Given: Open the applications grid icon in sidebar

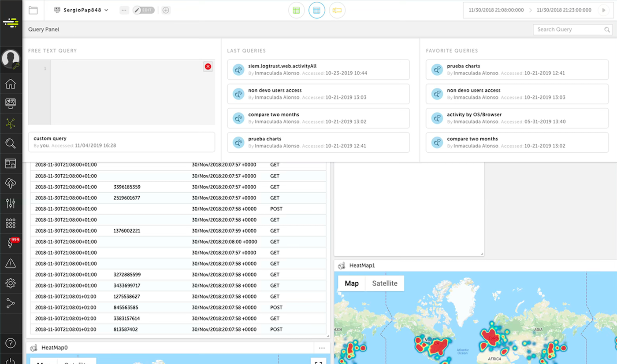Looking at the screenshot, I should click(11, 223).
